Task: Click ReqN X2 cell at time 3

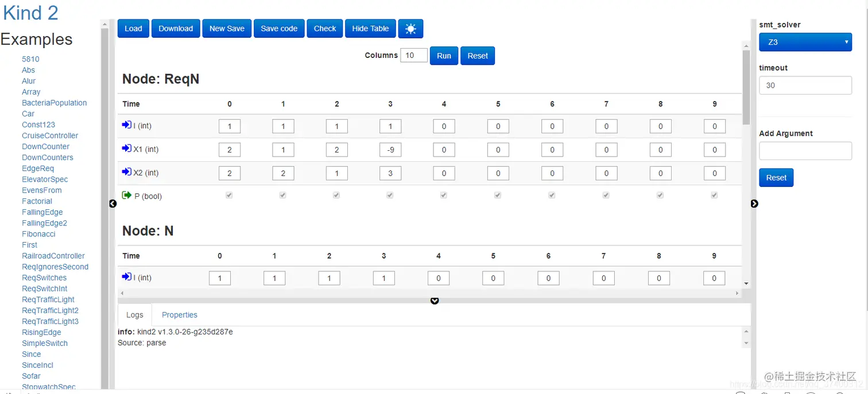Action: (390, 173)
